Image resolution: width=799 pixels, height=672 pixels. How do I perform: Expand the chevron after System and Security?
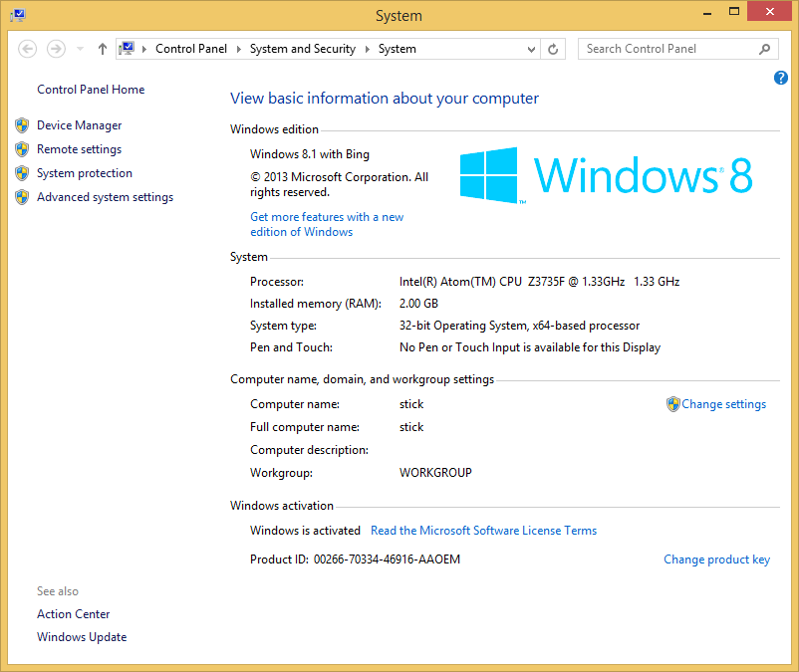(367, 49)
